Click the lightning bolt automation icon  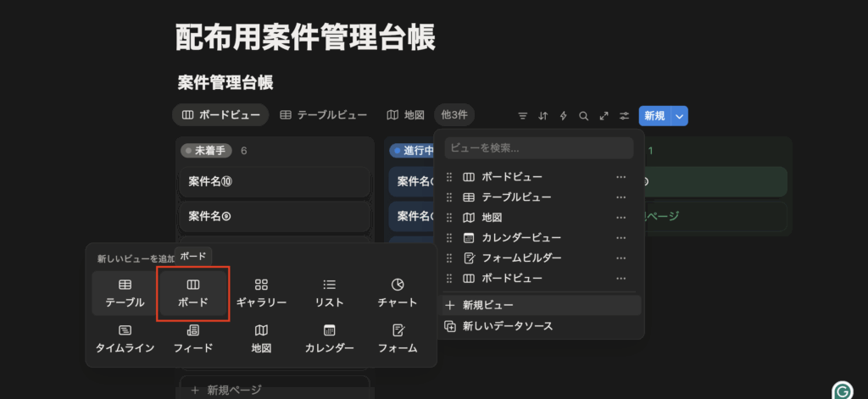tap(563, 115)
